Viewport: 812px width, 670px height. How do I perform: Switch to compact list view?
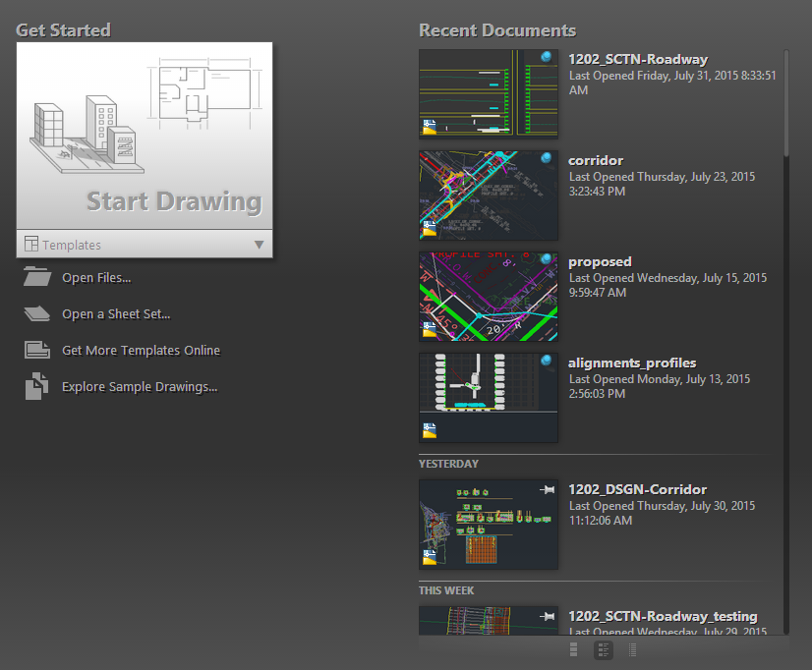pos(632,649)
